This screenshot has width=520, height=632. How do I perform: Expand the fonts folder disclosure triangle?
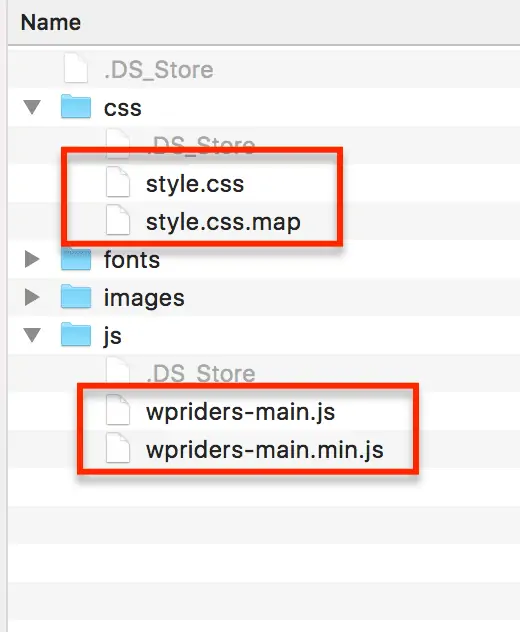[32, 259]
